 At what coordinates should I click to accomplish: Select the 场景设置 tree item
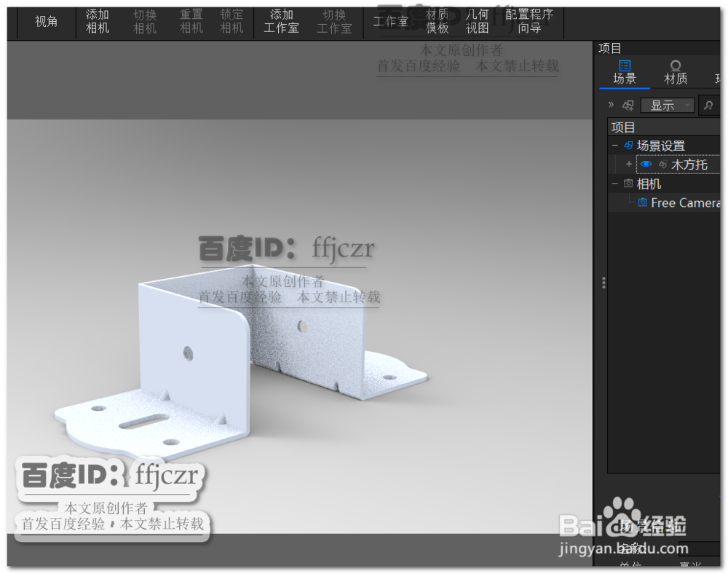point(661,146)
